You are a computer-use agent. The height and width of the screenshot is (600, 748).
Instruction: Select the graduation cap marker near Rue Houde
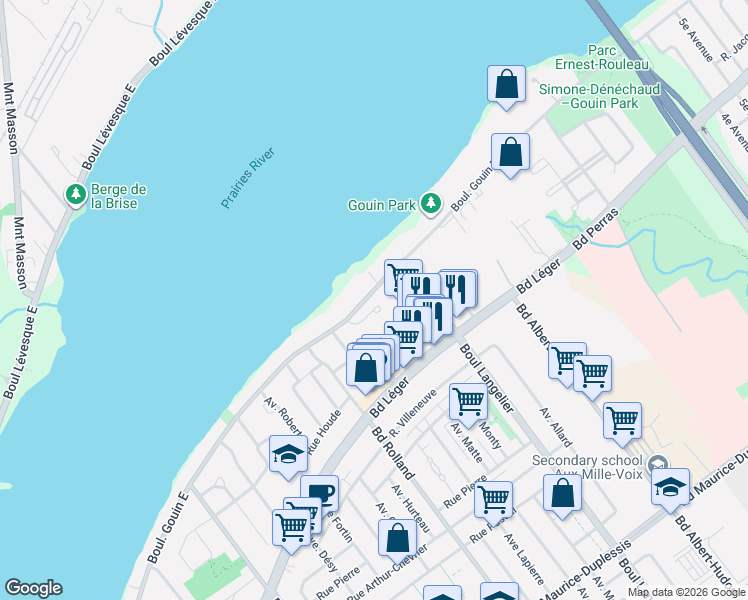click(x=288, y=455)
